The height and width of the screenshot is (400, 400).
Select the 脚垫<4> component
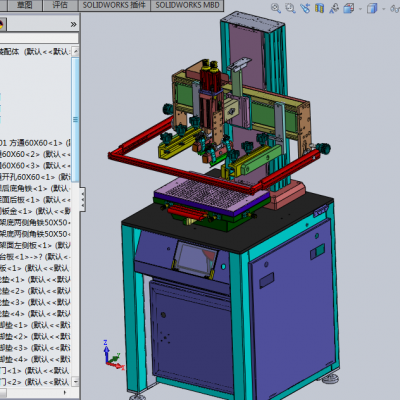pos(35,359)
